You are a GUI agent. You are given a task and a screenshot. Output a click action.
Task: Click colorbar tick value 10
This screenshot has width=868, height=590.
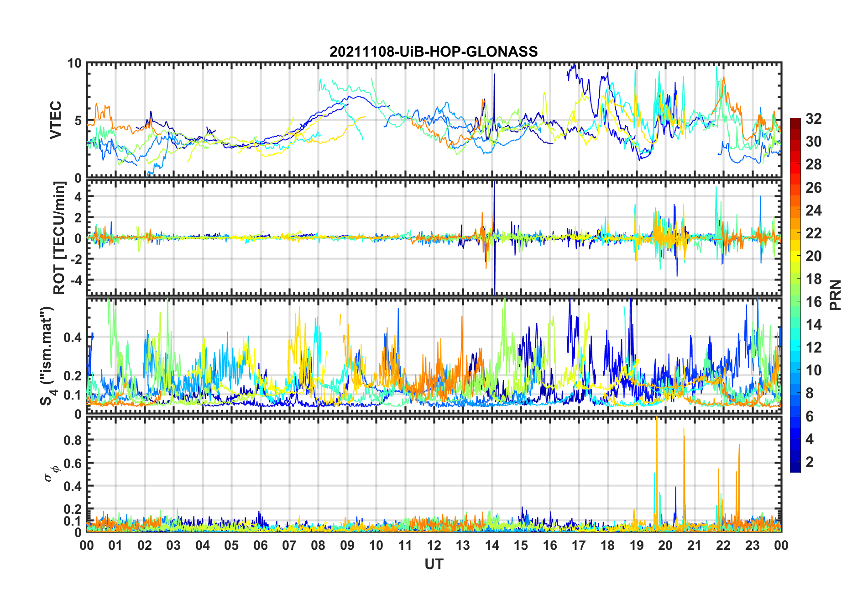click(814, 370)
